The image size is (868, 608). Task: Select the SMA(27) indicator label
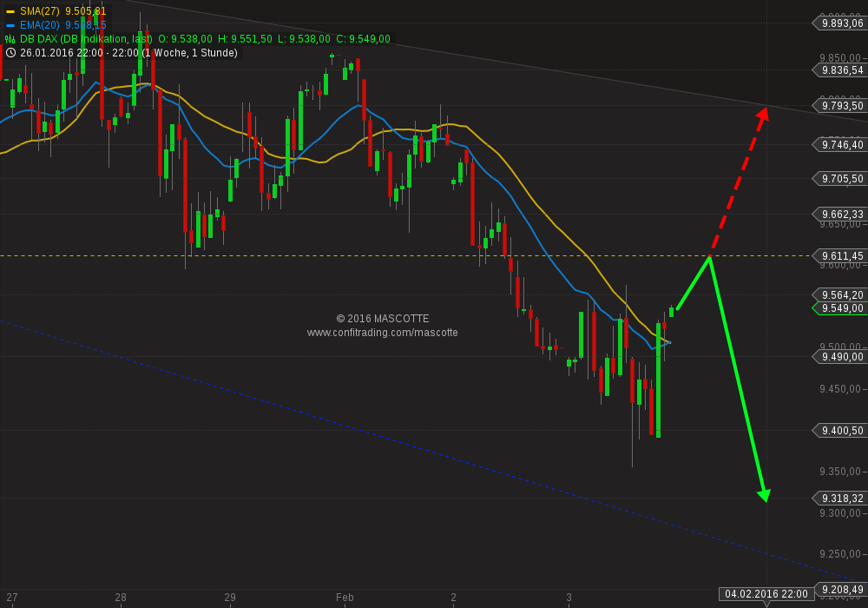(x=40, y=11)
